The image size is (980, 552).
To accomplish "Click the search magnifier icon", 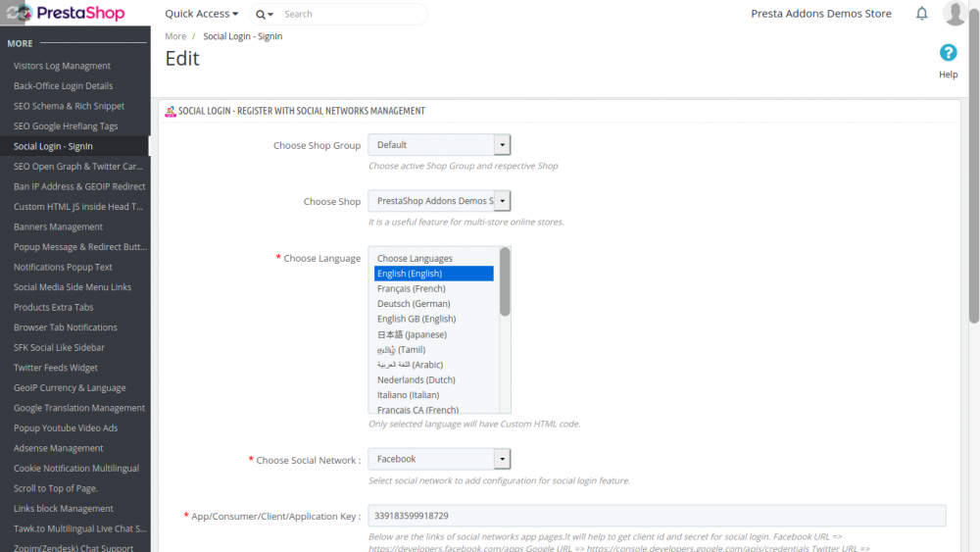I will (261, 15).
